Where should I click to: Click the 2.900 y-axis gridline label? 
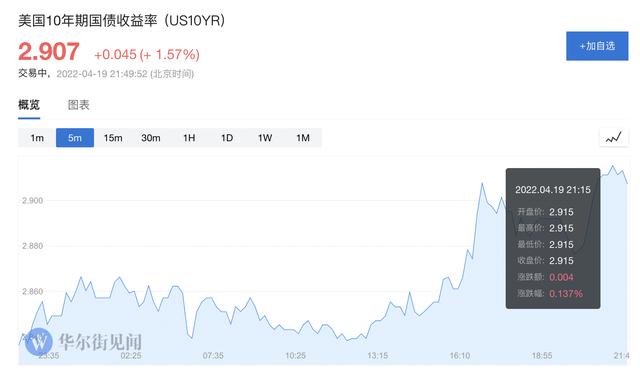click(32, 200)
